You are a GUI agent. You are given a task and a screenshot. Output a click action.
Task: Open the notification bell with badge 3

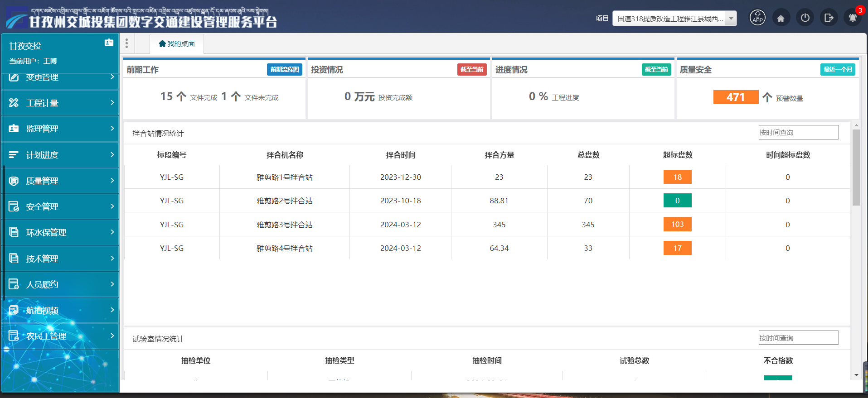853,18
